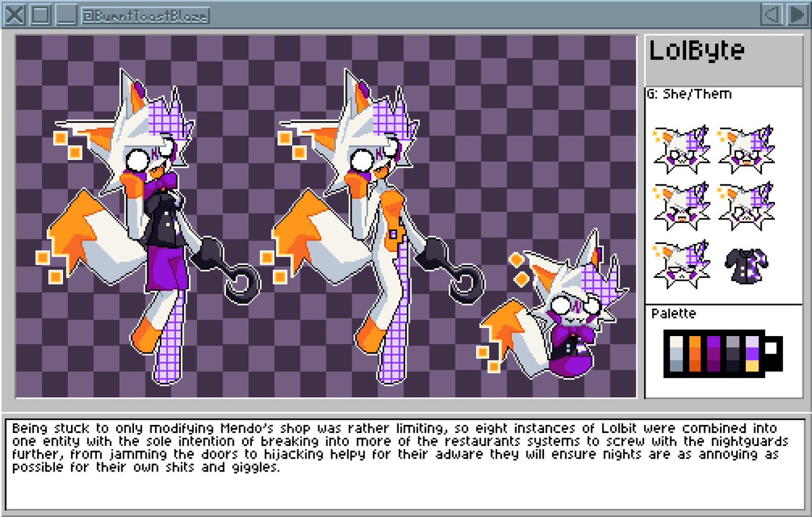Click the small chibi LolByte sprite
812x517 pixels.
pyautogui.click(x=554, y=306)
